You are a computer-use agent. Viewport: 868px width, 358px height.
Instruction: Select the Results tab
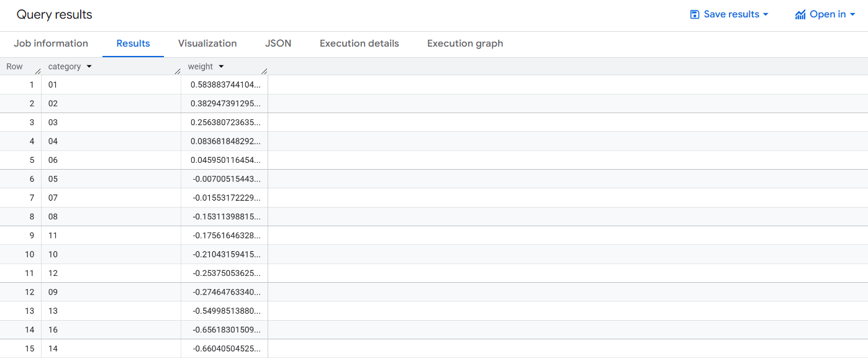pos(133,44)
